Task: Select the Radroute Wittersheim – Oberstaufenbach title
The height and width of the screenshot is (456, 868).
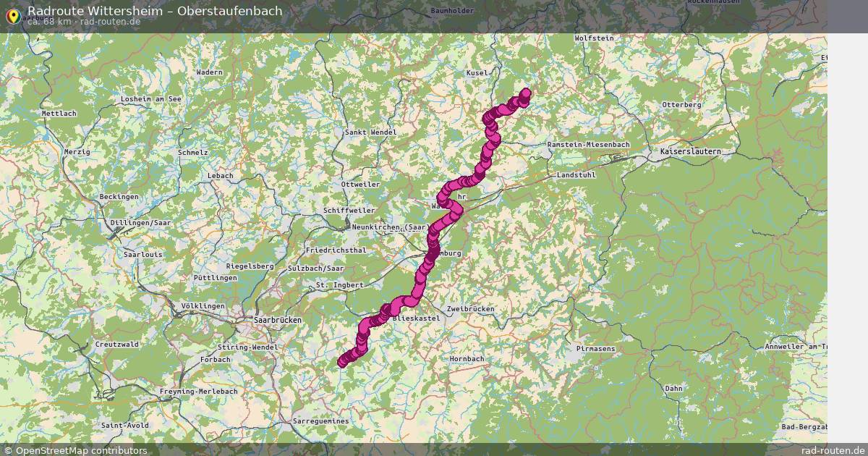Action: point(155,11)
